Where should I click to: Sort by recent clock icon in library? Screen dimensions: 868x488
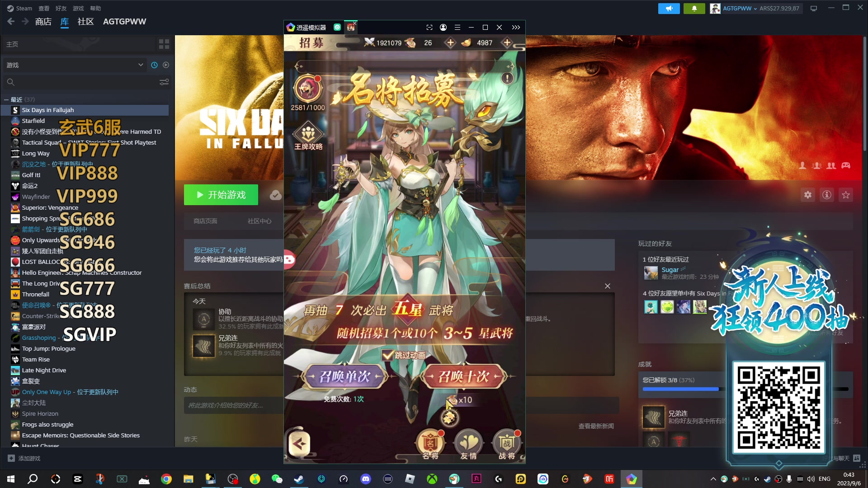click(x=154, y=65)
